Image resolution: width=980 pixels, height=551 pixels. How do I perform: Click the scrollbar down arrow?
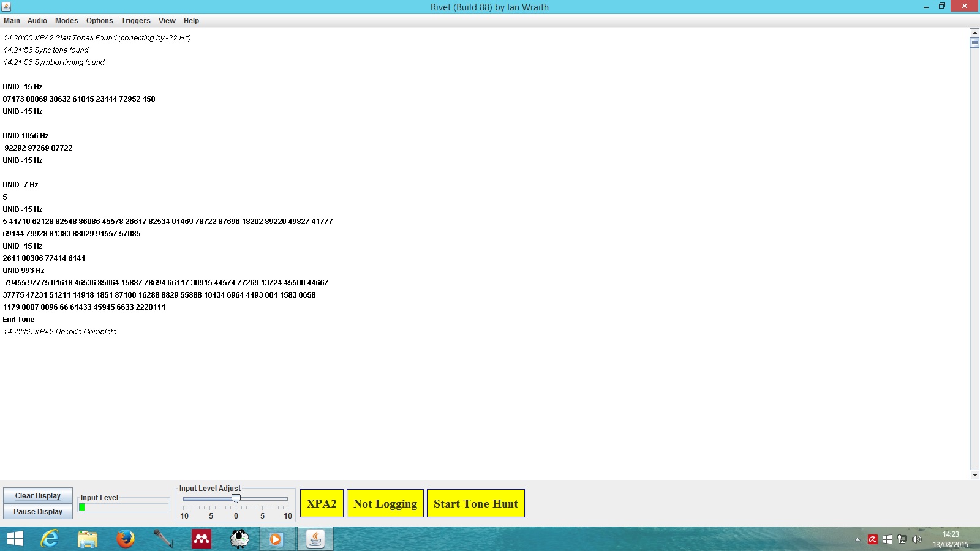(974, 474)
